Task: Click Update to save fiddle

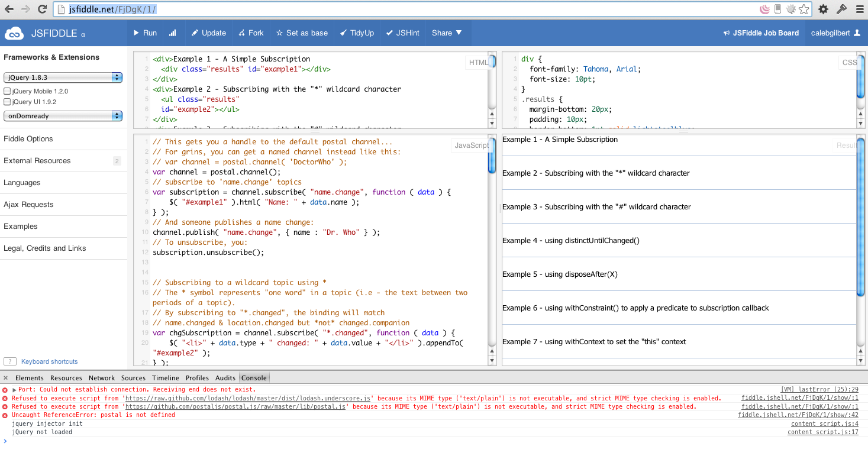Action: pos(208,33)
